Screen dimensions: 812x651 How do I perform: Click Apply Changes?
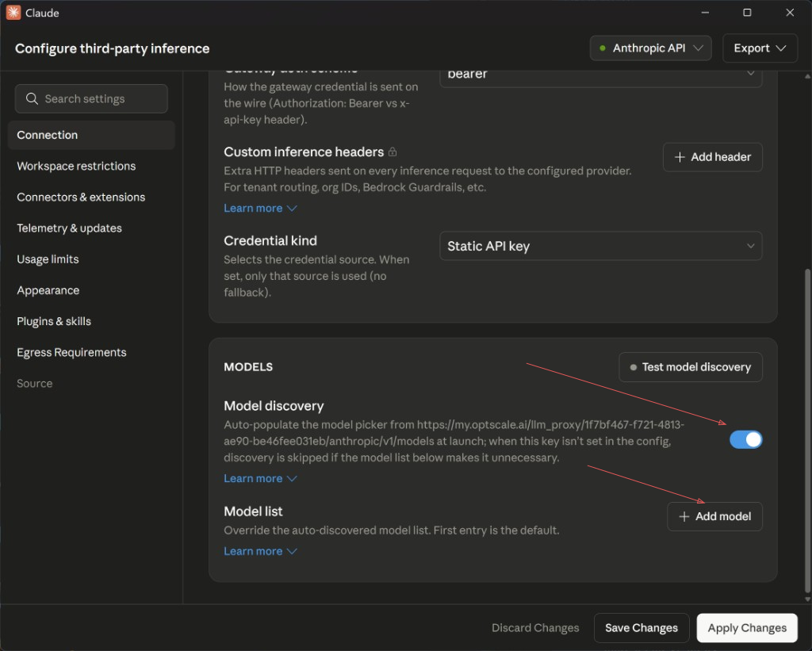[x=747, y=628]
